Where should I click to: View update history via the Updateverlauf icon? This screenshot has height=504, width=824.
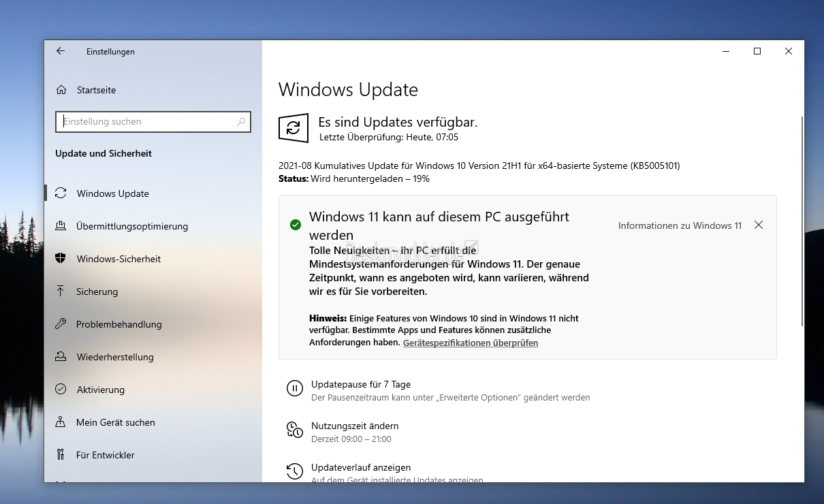click(294, 471)
